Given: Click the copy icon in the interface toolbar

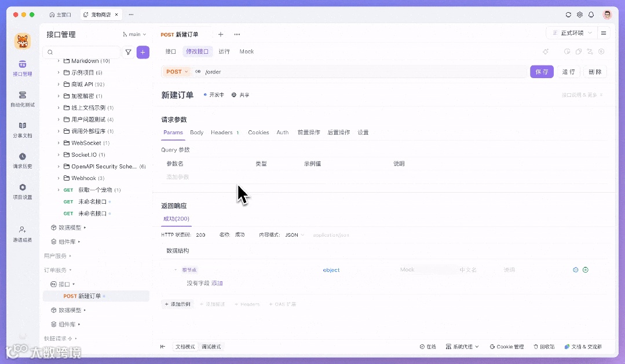Looking at the screenshot, I should (579, 52).
